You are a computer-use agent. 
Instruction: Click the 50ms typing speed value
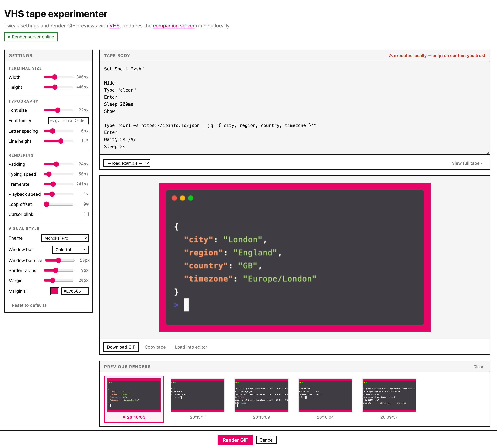[x=83, y=174]
